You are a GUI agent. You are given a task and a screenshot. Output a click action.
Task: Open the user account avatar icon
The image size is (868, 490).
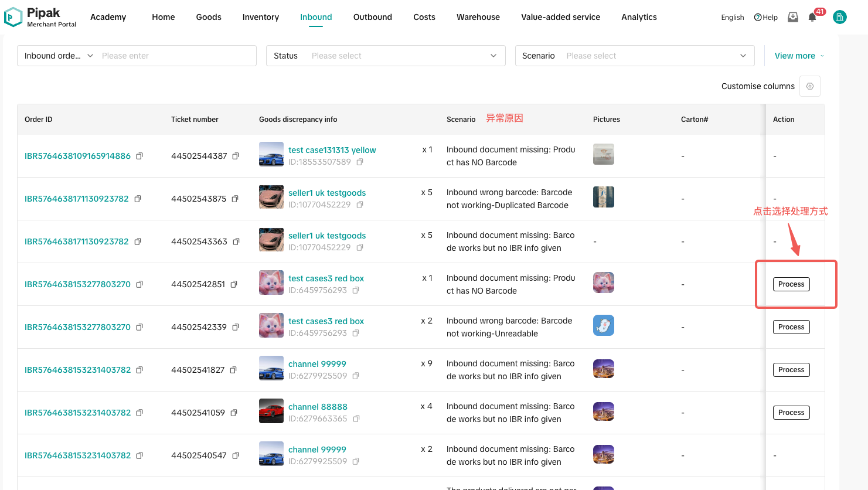pyautogui.click(x=840, y=18)
